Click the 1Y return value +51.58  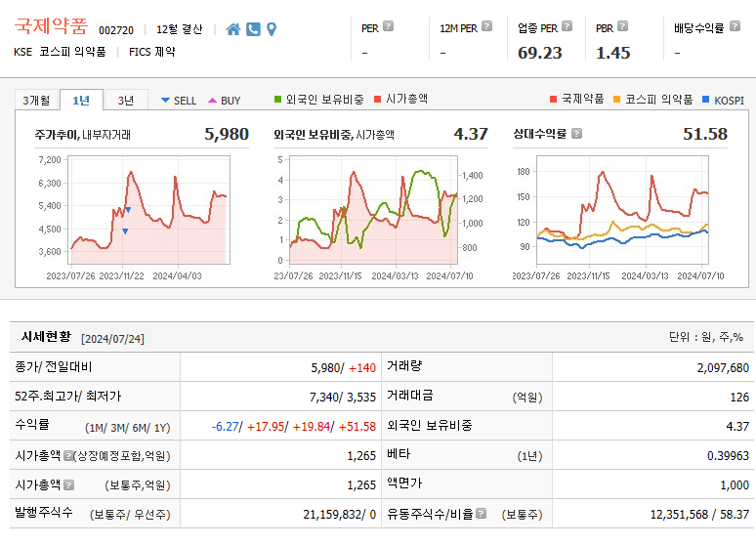coord(357,427)
